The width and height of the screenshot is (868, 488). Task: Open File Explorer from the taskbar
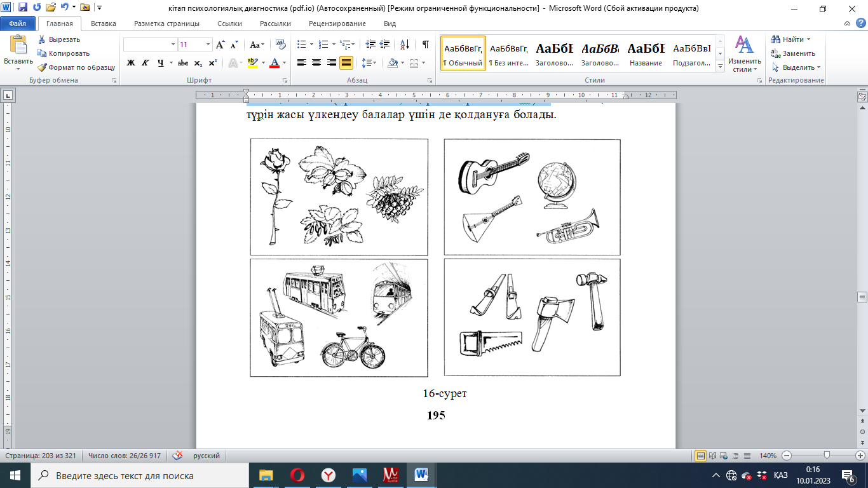coord(266,475)
